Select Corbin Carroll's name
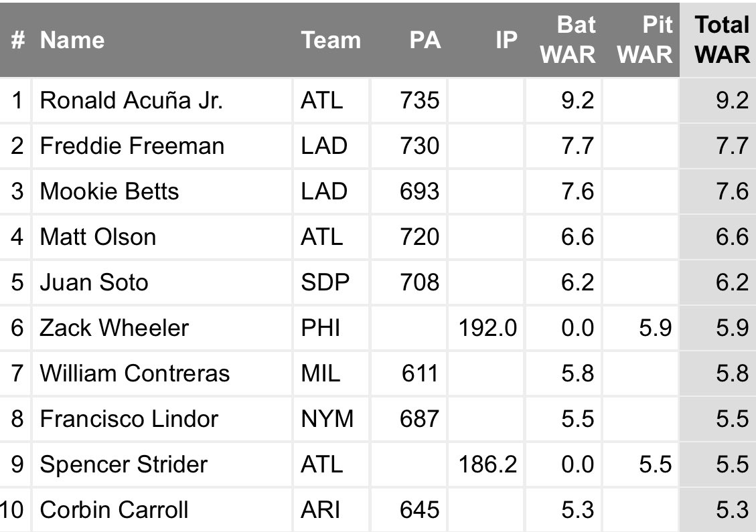 [114, 510]
